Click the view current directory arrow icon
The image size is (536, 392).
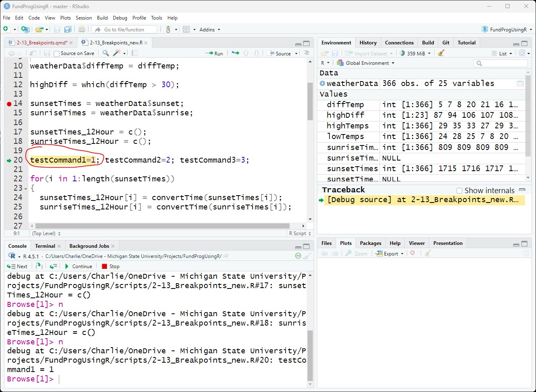coord(226,256)
